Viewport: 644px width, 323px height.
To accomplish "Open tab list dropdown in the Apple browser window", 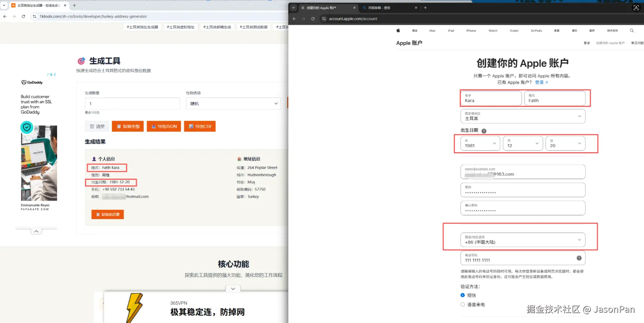I will click(293, 8).
